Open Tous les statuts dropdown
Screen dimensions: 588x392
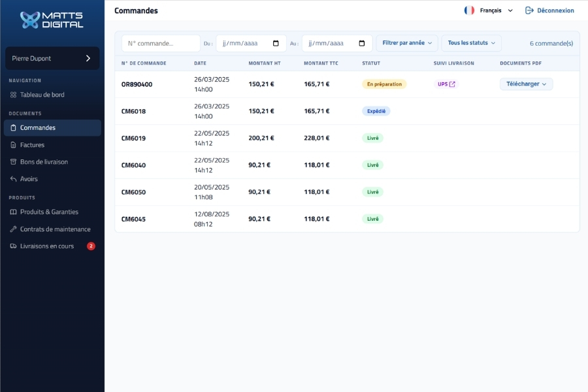click(471, 43)
